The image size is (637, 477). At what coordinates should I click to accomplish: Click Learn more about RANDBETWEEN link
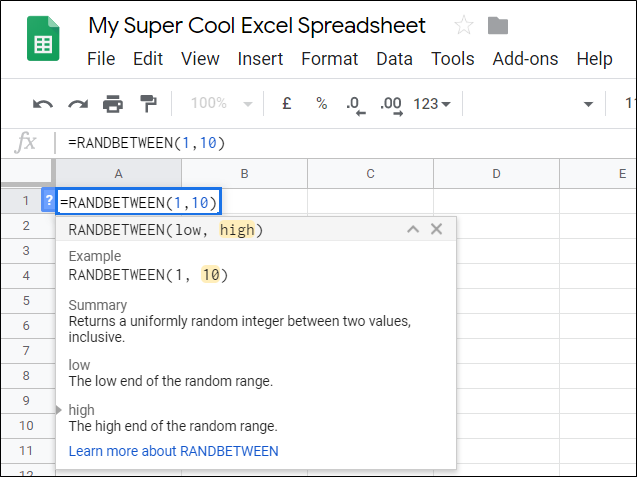(173, 451)
